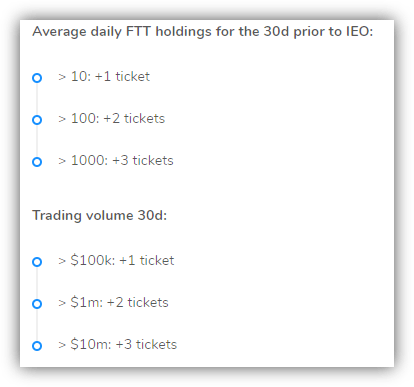Screen dimensions: 414x387
Task: Click the bullet circle beside '> 10: +1 ticket'
Action: [x=37, y=78]
